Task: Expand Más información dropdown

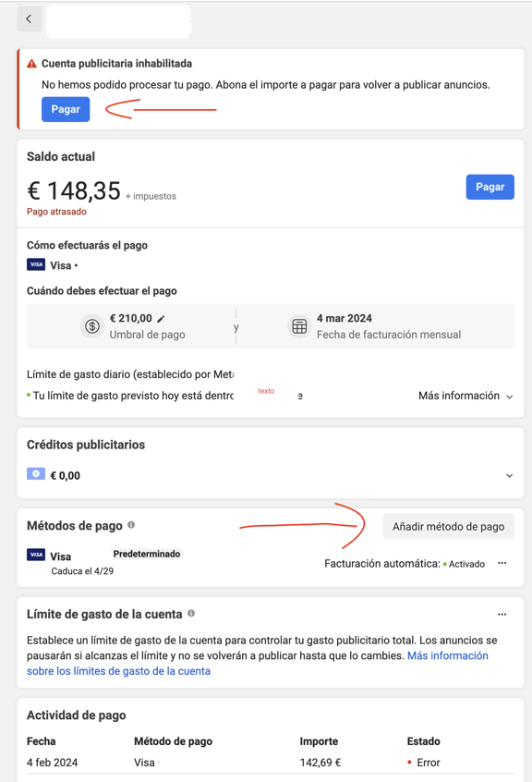Action: (x=465, y=396)
